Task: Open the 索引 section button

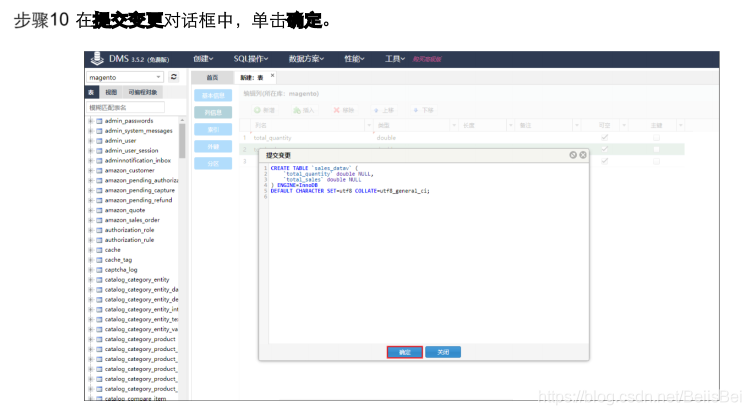Action: pyautogui.click(x=213, y=129)
